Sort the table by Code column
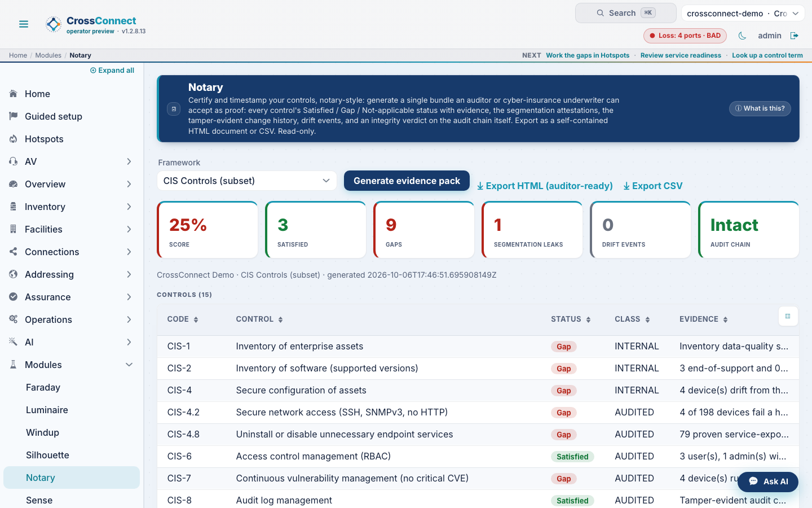The height and width of the screenshot is (508, 812). point(183,319)
